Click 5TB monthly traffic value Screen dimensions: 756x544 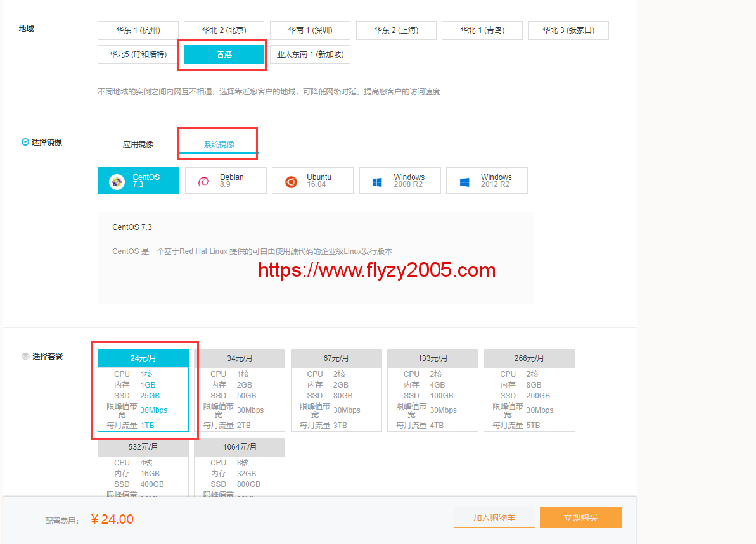pos(533,426)
